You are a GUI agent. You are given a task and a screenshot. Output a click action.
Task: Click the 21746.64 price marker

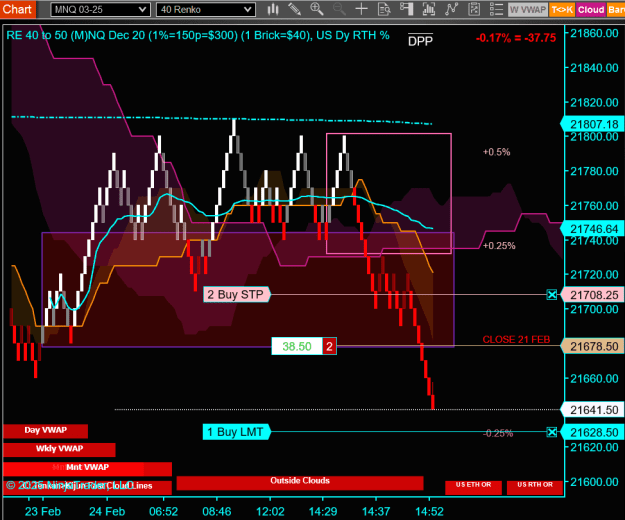coord(592,229)
